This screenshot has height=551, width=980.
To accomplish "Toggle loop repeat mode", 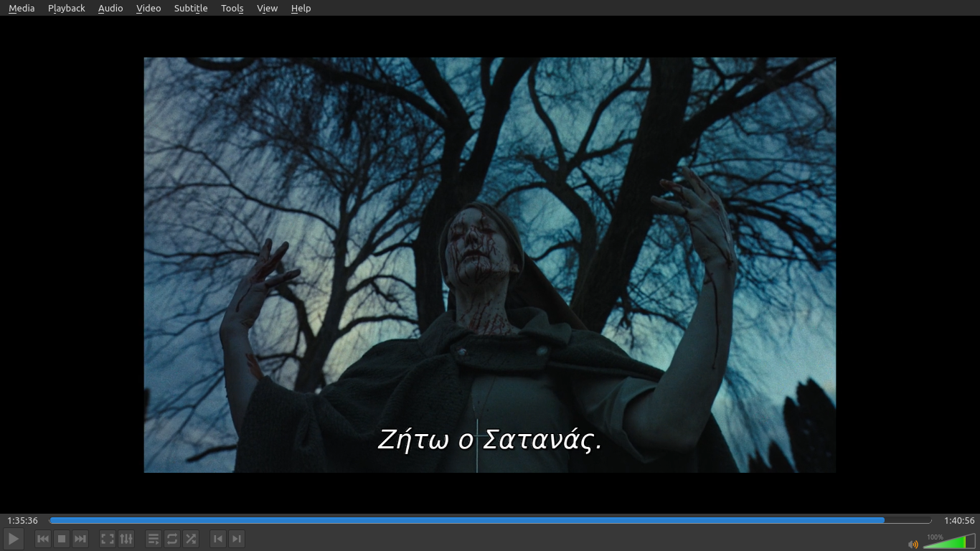I will 172,539.
